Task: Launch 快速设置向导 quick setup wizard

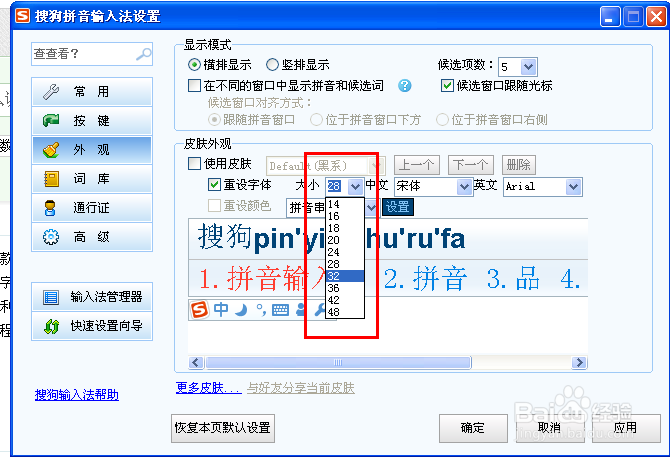Action: (92, 326)
